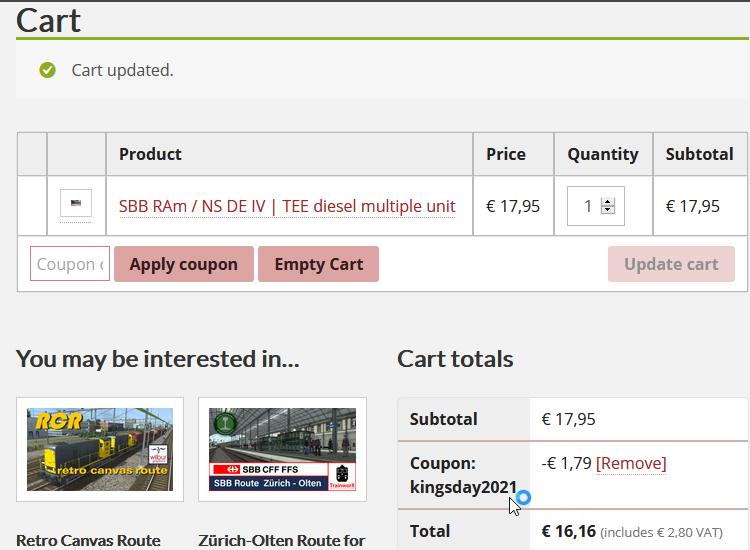Open the Zürich-Olten route product image
The image size is (750, 550).
tap(282, 450)
